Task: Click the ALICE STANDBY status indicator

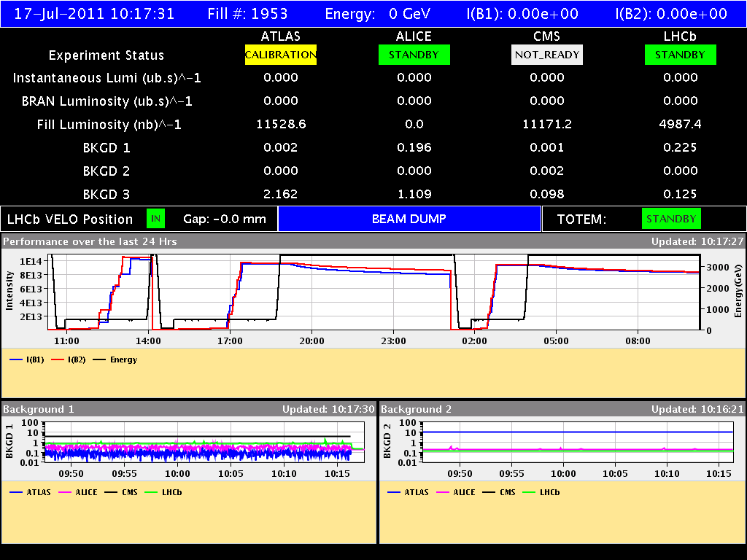Action: click(x=414, y=55)
